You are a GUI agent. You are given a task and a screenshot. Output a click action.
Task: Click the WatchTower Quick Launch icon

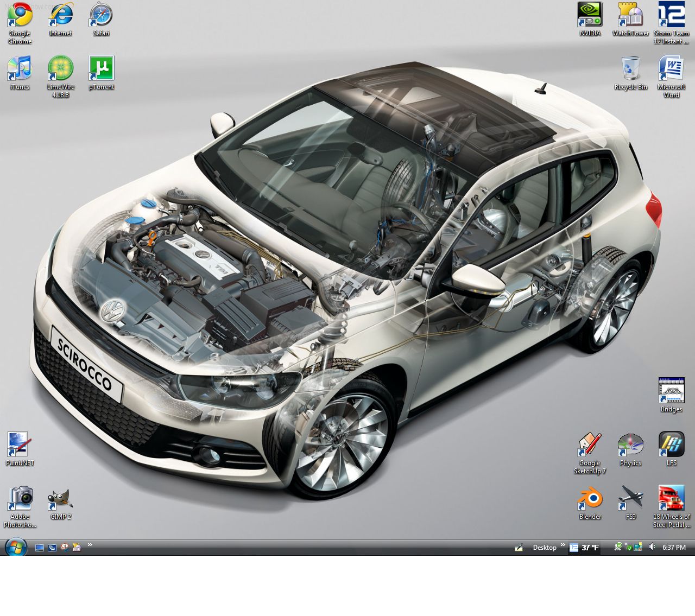tap(77, 548)
